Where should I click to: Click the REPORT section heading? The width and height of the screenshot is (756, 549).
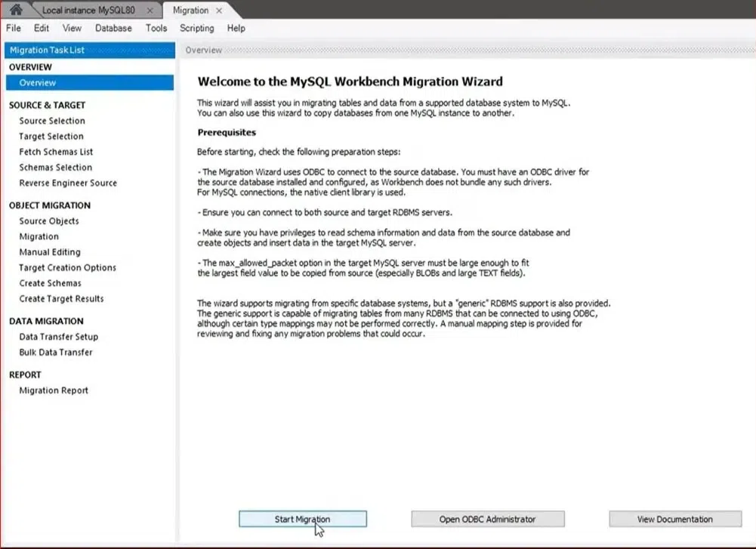(x=25, y=375)
